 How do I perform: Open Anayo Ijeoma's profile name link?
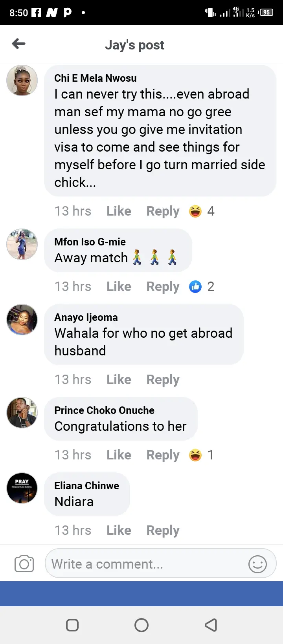pyautogui.click(x=86, y=317)
